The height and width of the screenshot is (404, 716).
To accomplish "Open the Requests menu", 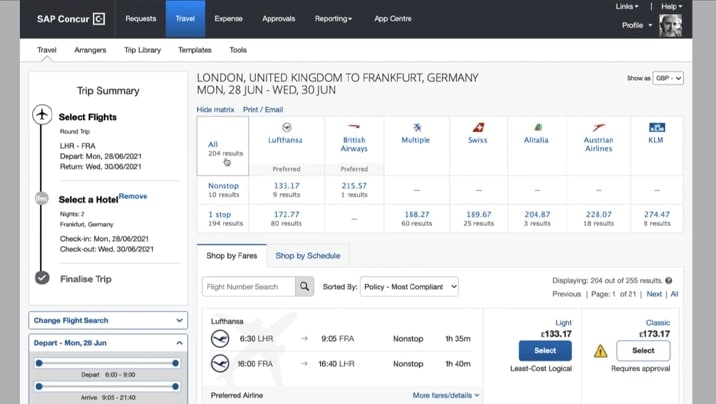I will pyautogui.click(x=141, y=19).
